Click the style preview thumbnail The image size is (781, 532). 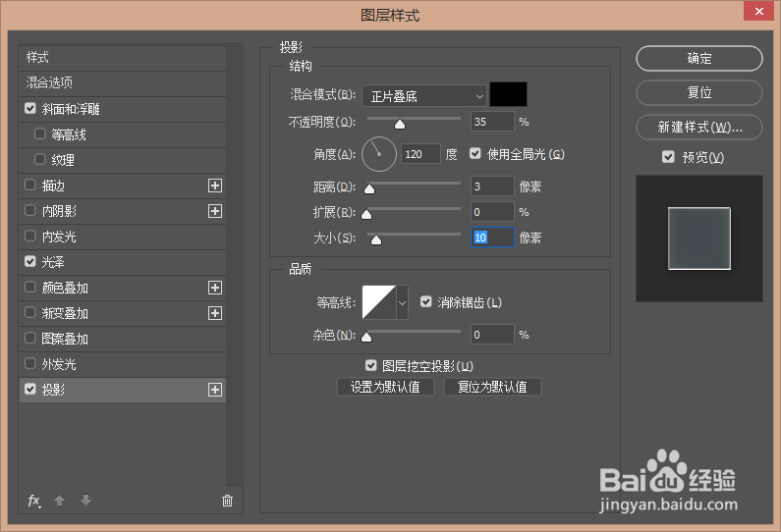699,239
